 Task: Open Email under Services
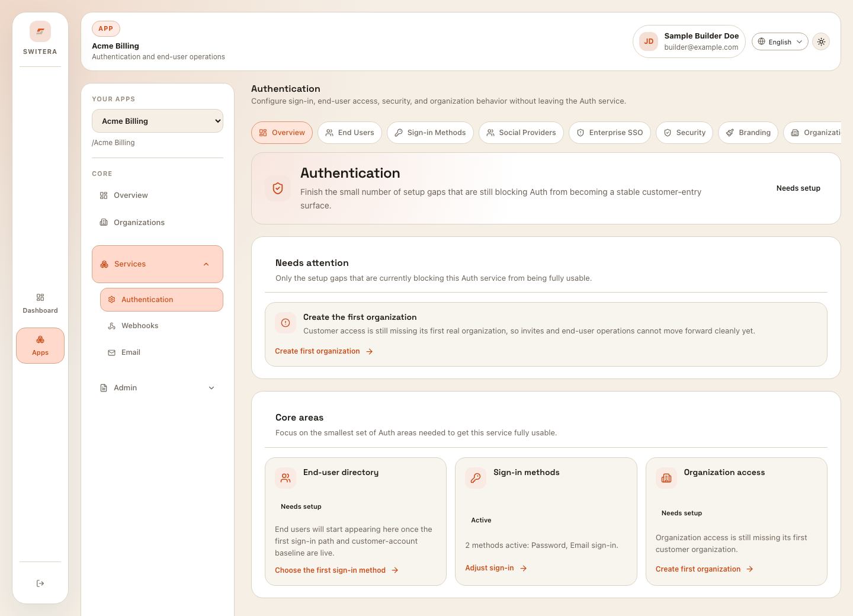[162, 352]
